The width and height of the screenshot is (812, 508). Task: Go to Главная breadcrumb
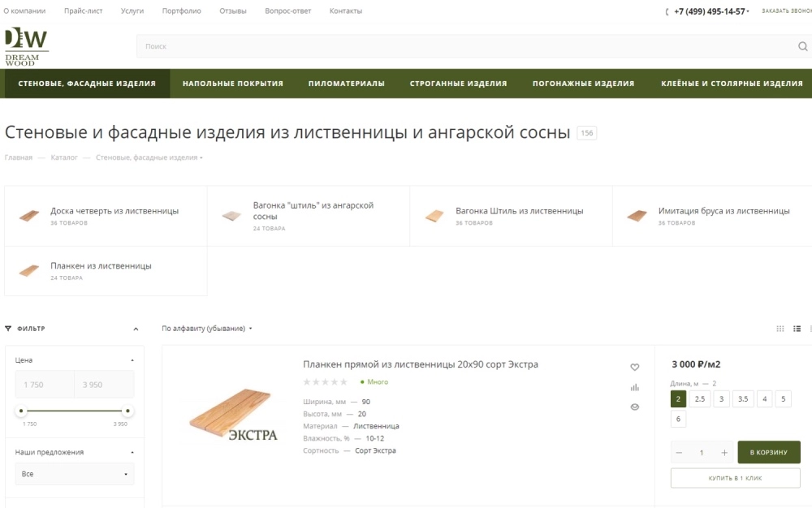point(18,157)
